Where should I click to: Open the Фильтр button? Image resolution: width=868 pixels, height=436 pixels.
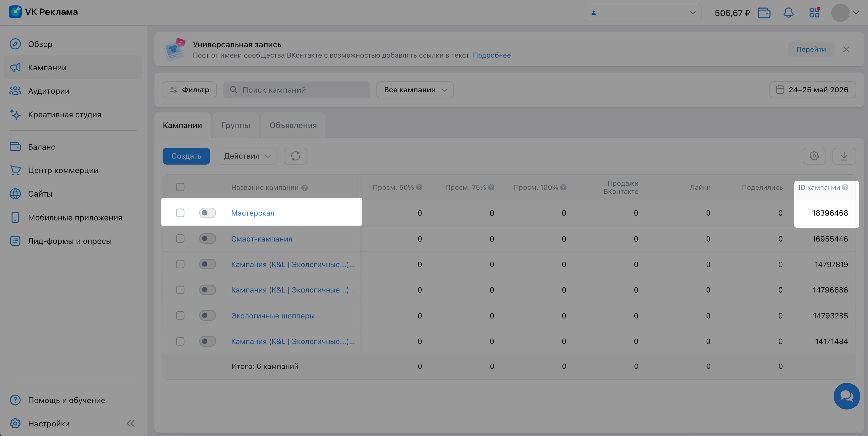pyautogui.click(x=189, y=90)
